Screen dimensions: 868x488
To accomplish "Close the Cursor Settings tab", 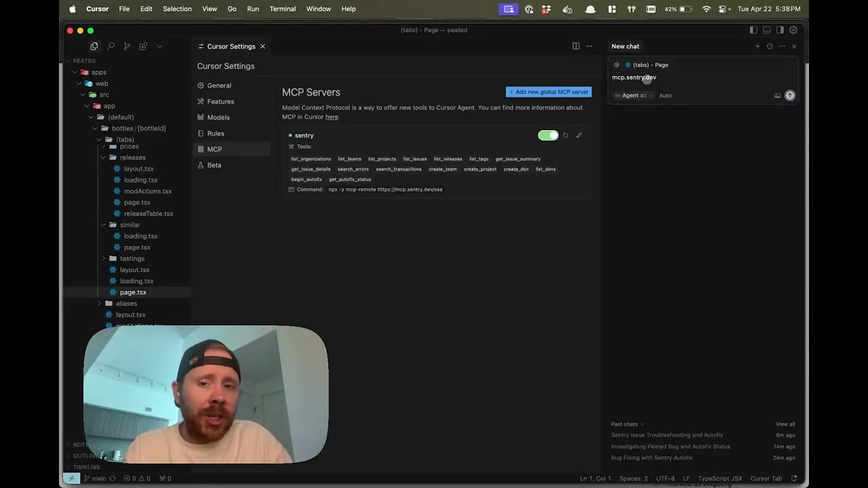I will tap(262, 46).
